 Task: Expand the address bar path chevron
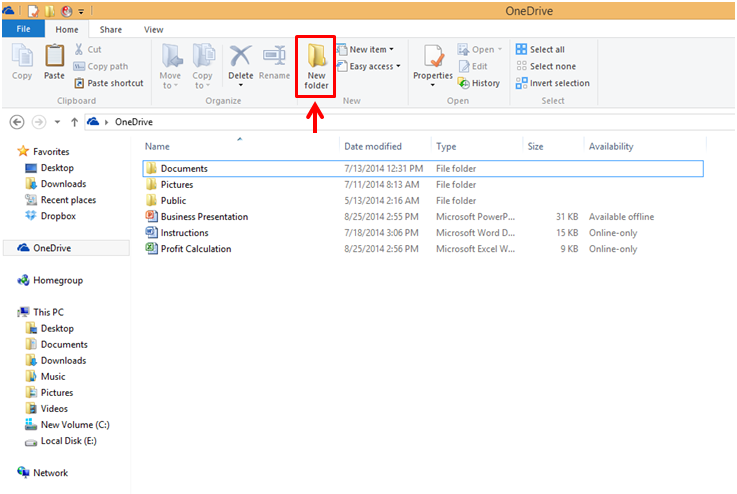pos(107,122)
